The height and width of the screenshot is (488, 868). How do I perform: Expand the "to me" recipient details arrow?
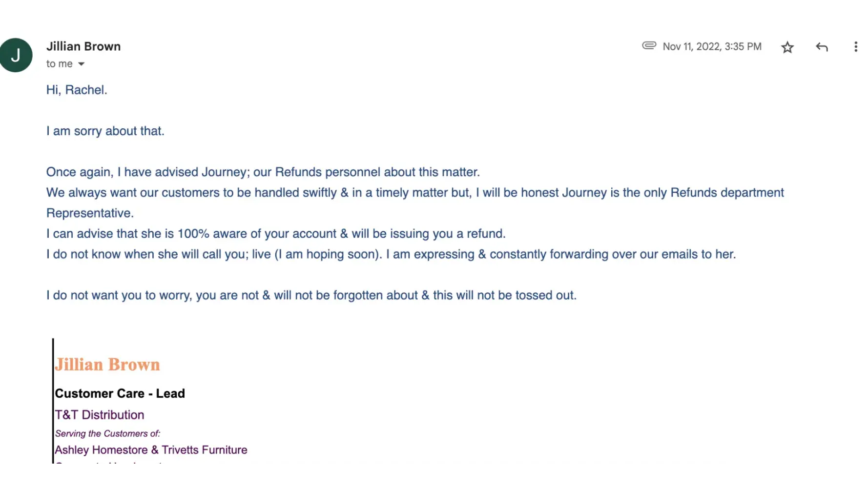point(82,64)
